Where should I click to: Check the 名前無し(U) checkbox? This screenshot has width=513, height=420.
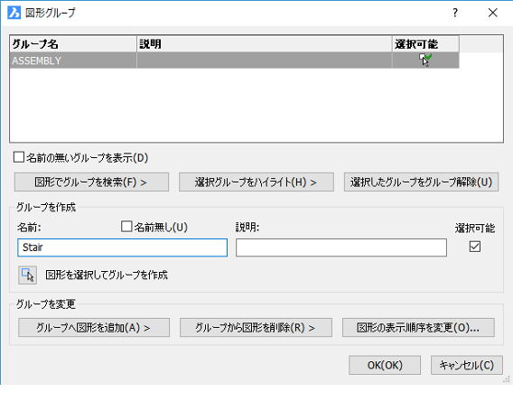pyautogui.click(x=126, y=227)
